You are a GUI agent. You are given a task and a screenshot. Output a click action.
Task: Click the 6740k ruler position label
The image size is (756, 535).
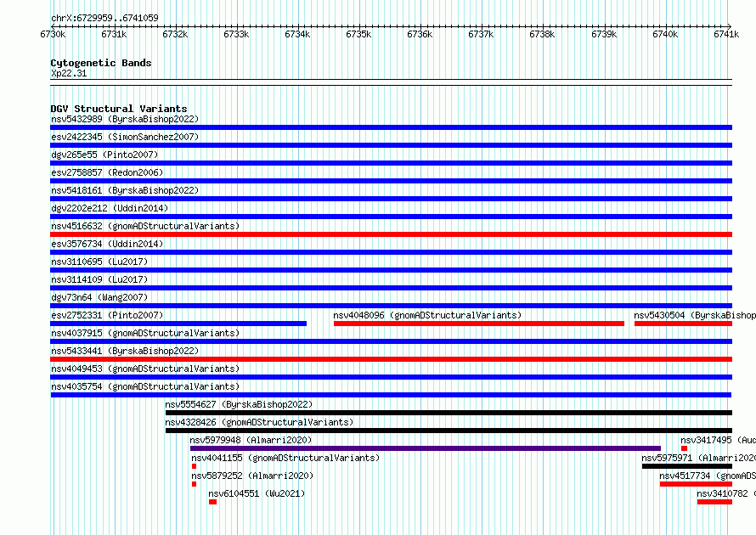point(665,34)
